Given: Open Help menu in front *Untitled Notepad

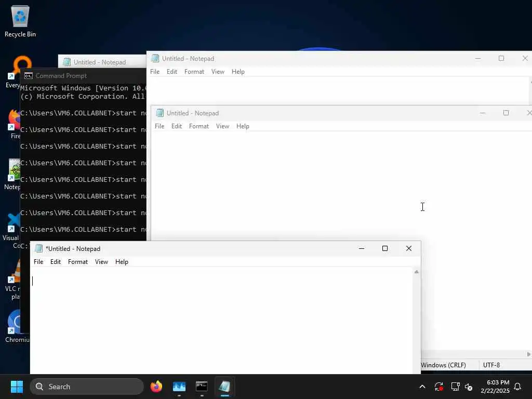Looking at the screenshot, I should click(122, 262).
